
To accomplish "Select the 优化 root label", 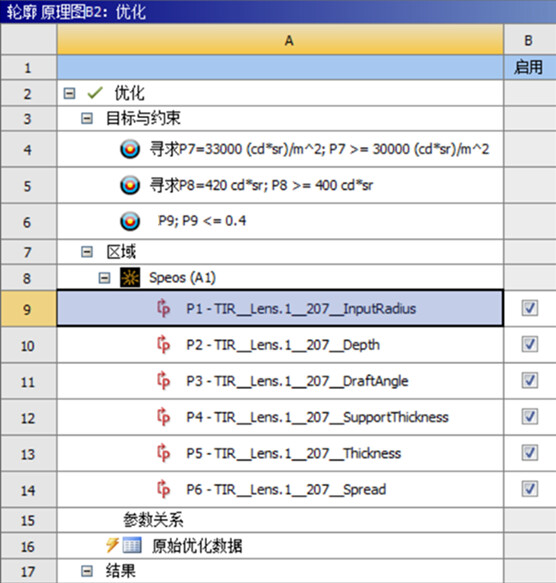I will [129, 93].
